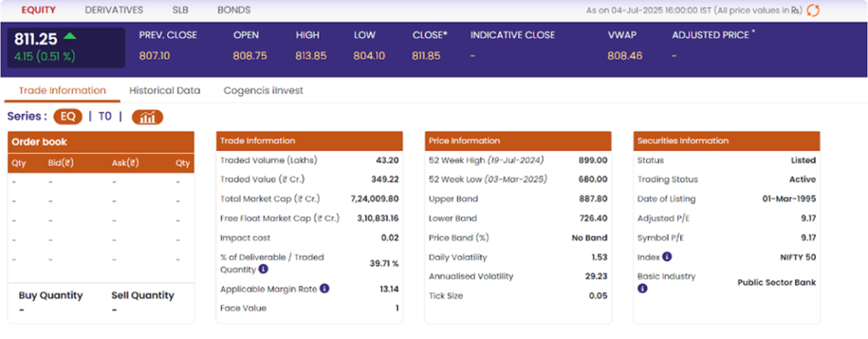Click info icon under Basic Industry

click(x=642, y=288)
